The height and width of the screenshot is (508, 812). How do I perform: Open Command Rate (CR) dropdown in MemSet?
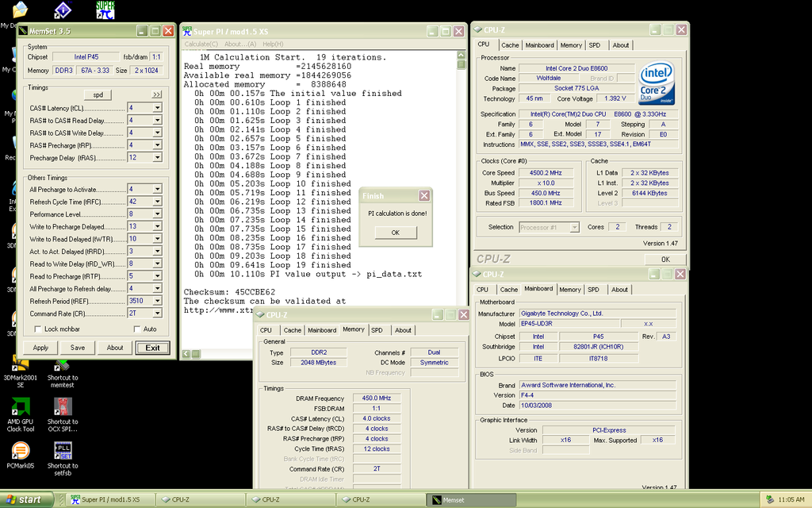157,314
